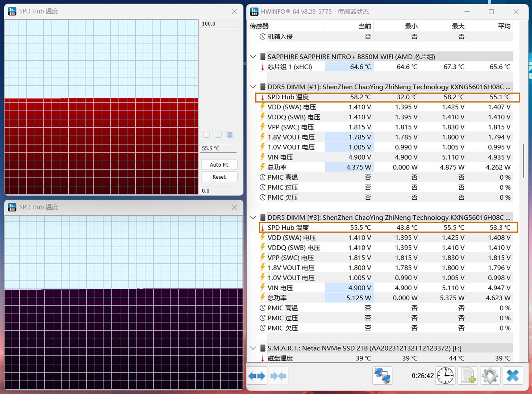Image resolution: width=532 pixels, height=394 pixels.
Task: Pick the light cyan graph color swatch
Action: pos(218,134)
